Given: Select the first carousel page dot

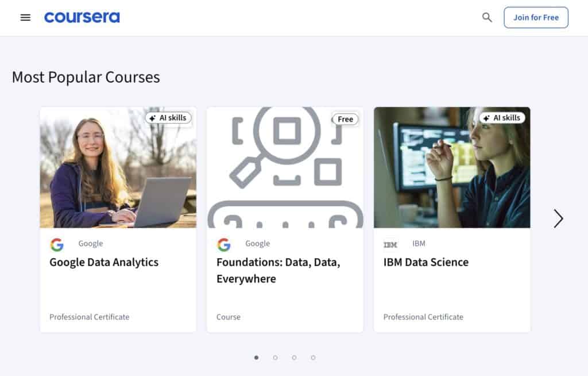Looking at the screenshot, I should tap(256, 358).
